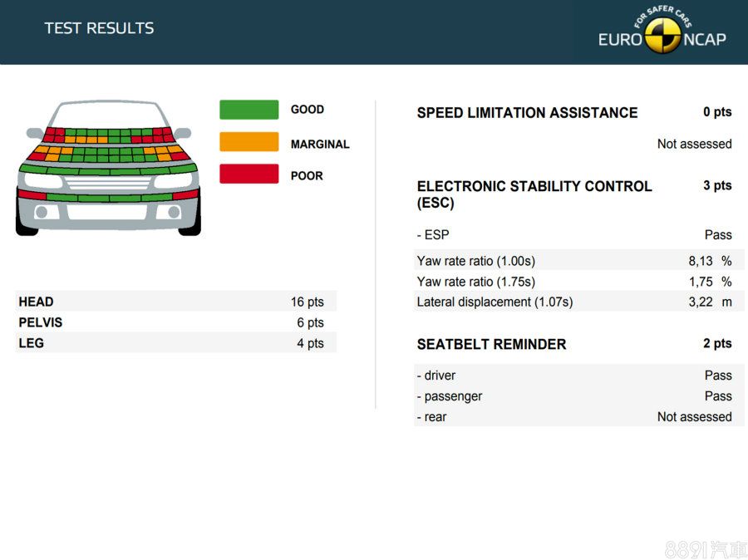Select the red POOR legend swatch
Image resolution: width=748 pixels, height=560 pixels.
[x=249, y=174]
